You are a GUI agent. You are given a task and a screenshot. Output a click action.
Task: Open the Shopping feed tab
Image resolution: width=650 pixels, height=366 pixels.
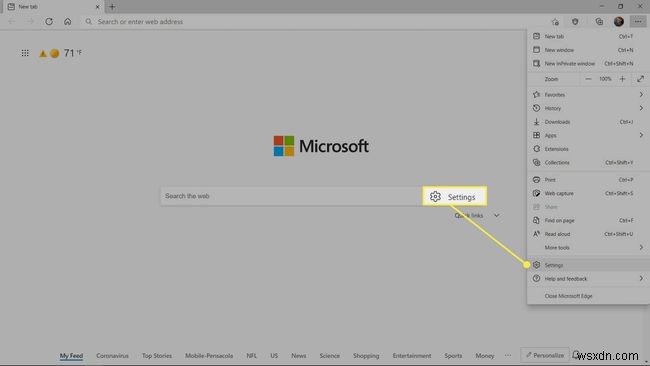[x=366, y=356]
